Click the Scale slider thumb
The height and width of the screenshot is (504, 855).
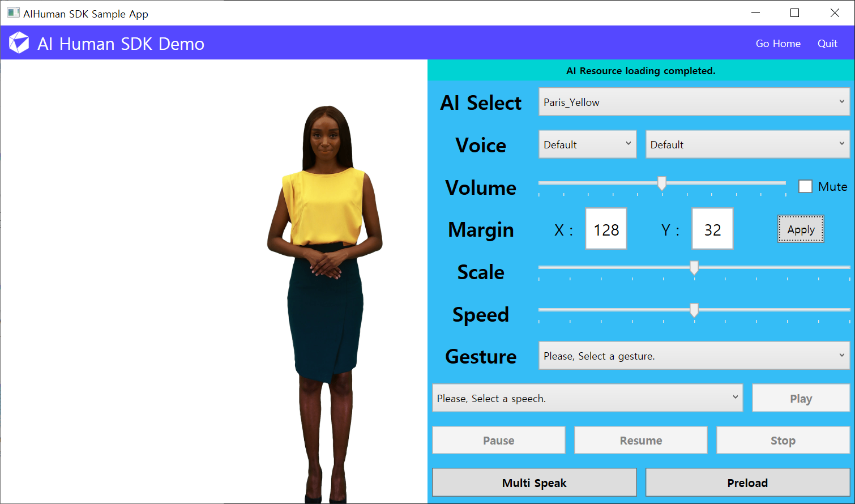click(x=694, y=267)
